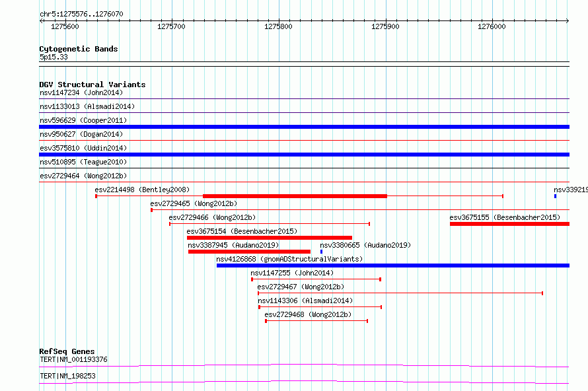Viewport: 588px width, 391px height.
Task: Open the nsv510895 (Teague2010) label
Action: (x=83, y=162)
